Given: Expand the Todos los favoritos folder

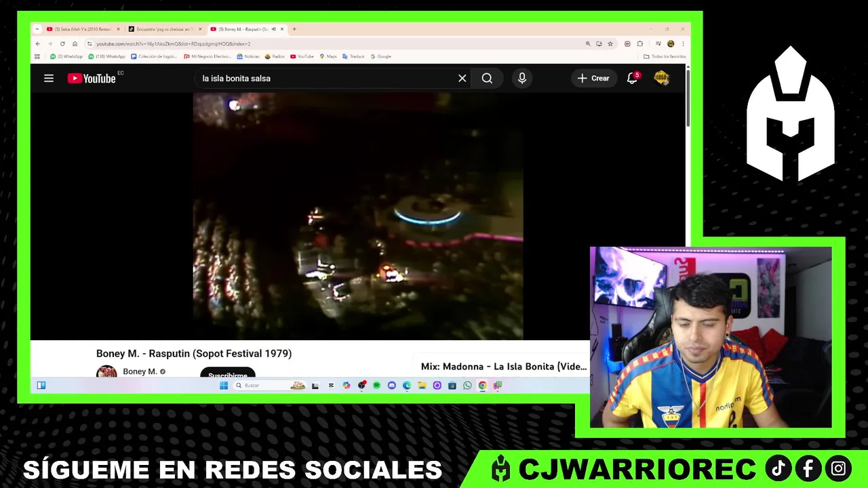Looking at the screenshot, I should tap(665, 56).
